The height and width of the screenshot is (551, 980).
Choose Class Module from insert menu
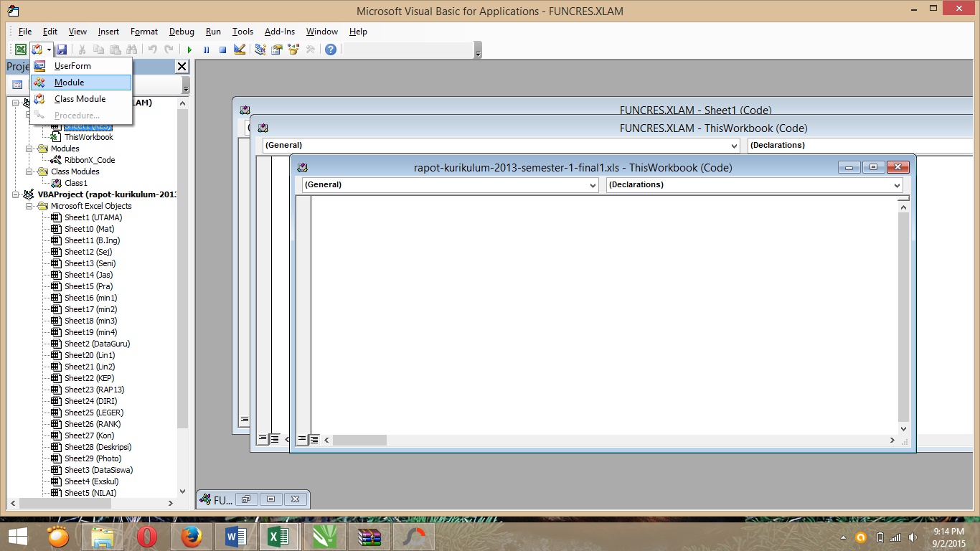tap(81, 99)
